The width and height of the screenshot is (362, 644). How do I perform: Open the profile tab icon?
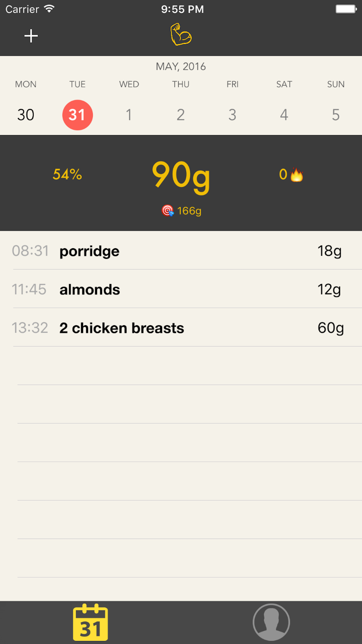pos(271,622)
